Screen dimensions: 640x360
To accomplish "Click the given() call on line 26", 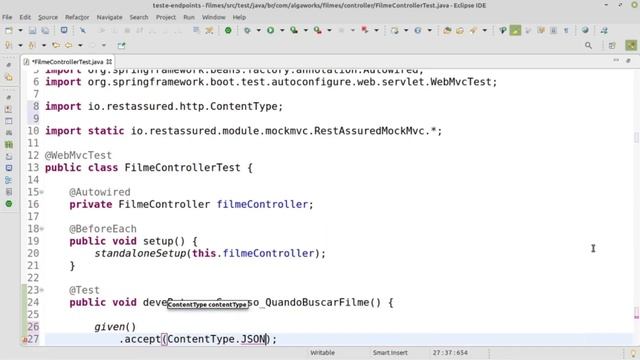I will 115,327.
